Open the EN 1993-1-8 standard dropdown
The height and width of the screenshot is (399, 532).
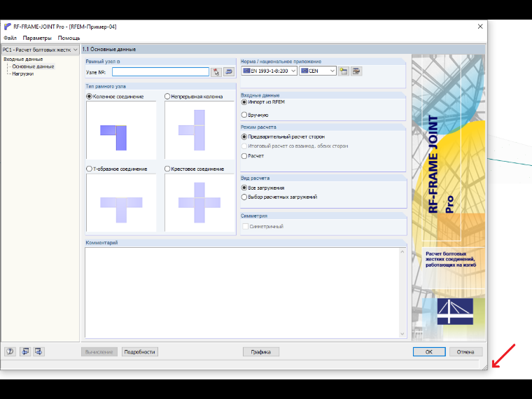coord(269,71)
